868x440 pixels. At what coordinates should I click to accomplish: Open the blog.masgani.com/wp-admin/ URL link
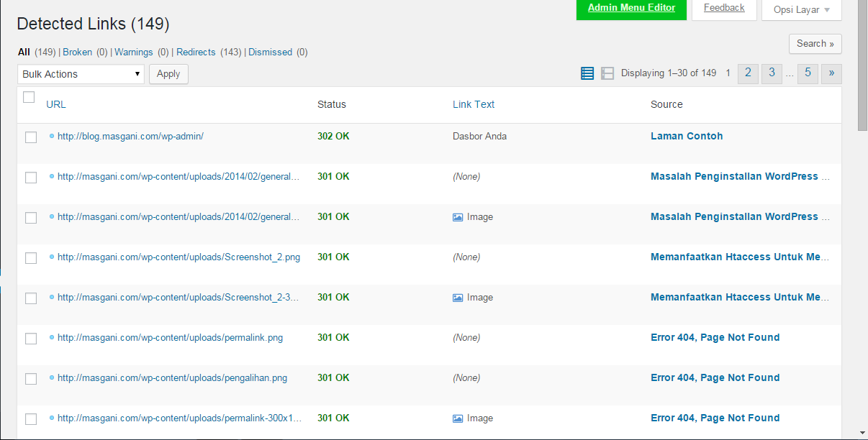tap(130, 136)
